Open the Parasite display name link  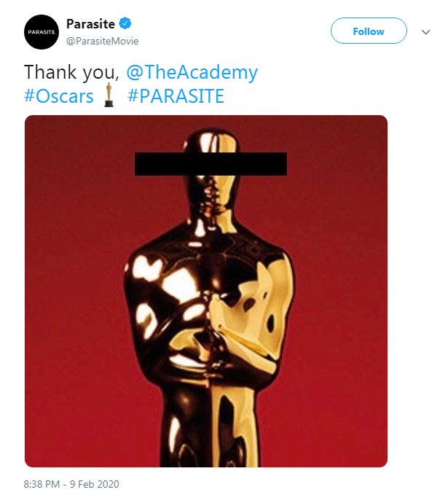tap(90, 24)
